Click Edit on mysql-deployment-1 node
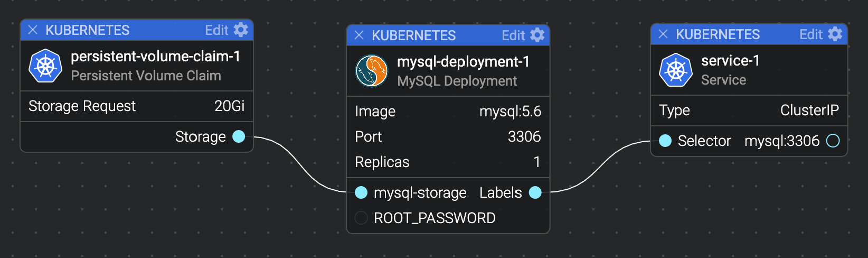 tap(513, 35)
